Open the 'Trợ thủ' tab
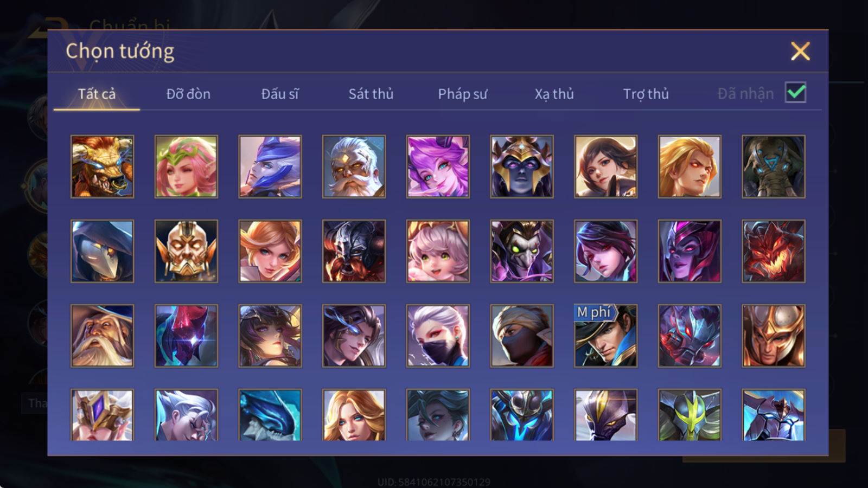Viewport: 868px width, 488px height. pos(646,94)
